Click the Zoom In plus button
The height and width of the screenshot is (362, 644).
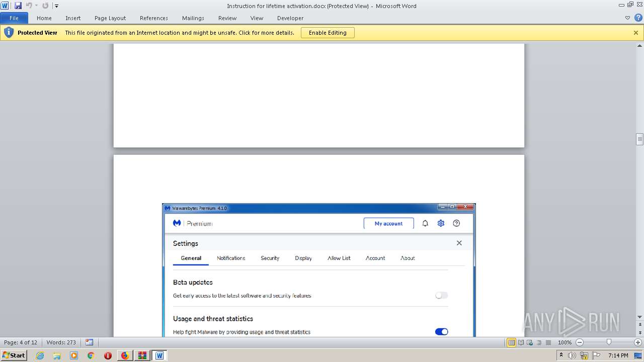click(638, 342)
